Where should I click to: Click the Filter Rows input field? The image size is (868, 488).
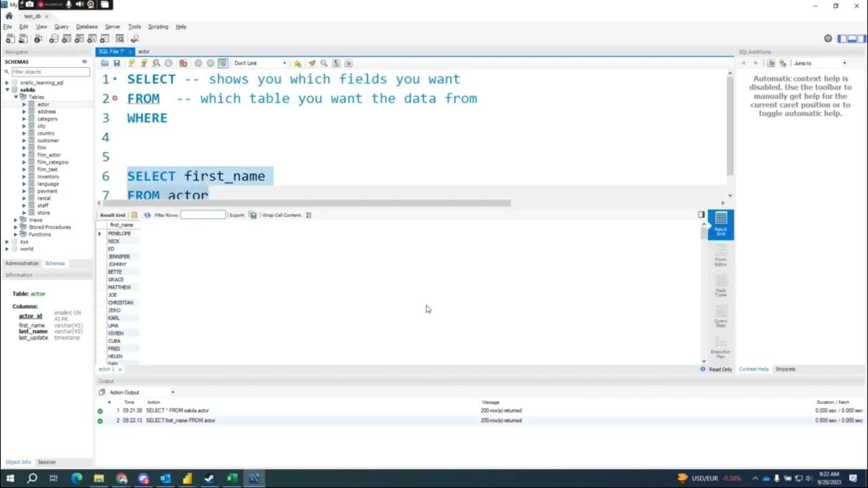203,215
